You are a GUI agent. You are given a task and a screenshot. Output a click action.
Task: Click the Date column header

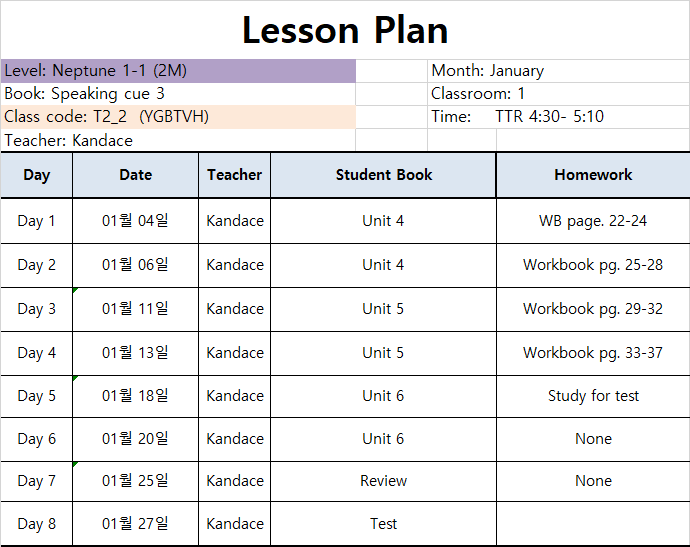tap(136, 175)
